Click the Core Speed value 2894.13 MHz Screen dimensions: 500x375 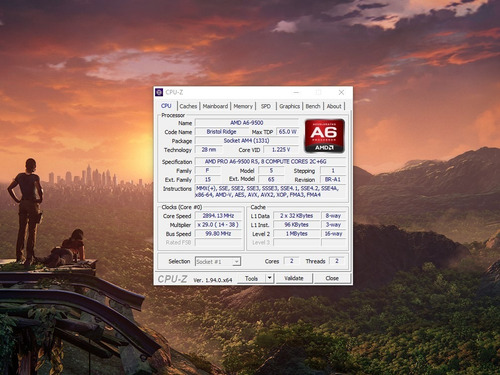point(218,216)
